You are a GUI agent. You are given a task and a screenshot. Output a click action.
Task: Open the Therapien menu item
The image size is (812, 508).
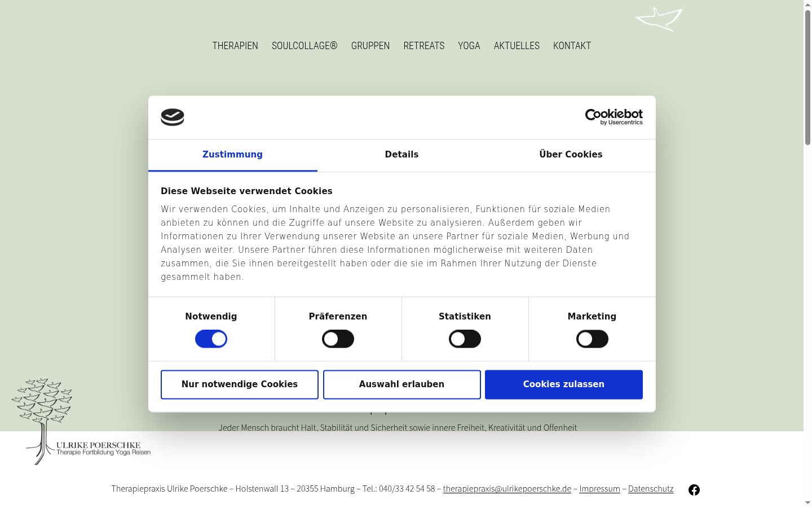pos(235,46)
